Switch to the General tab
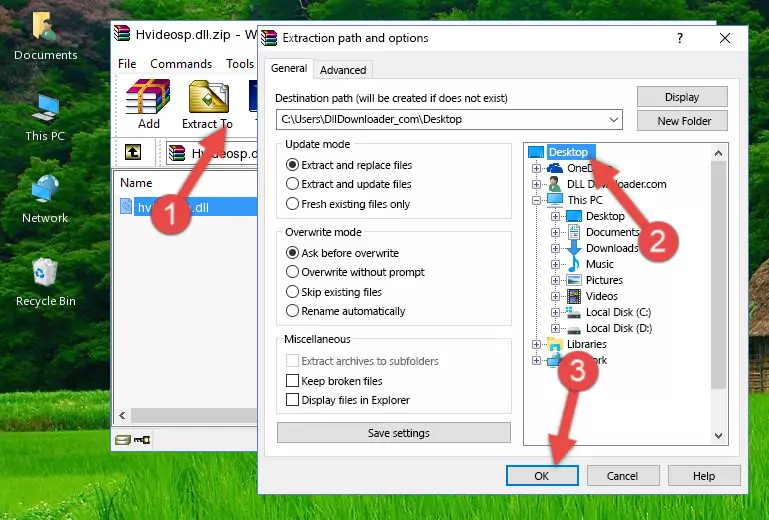This screenshot has width=769, height=520. 289,69
